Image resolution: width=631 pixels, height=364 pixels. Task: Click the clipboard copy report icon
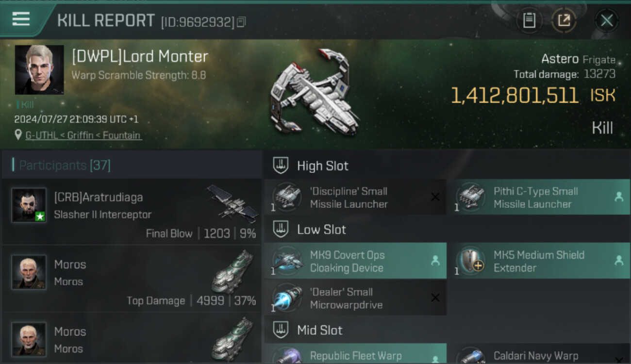529,20
